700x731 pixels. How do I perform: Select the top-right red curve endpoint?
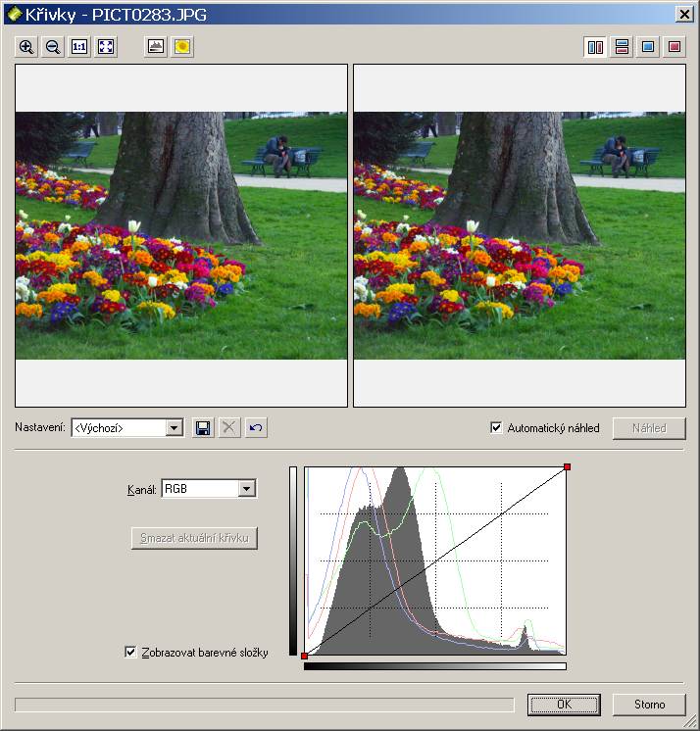point(567,466)
